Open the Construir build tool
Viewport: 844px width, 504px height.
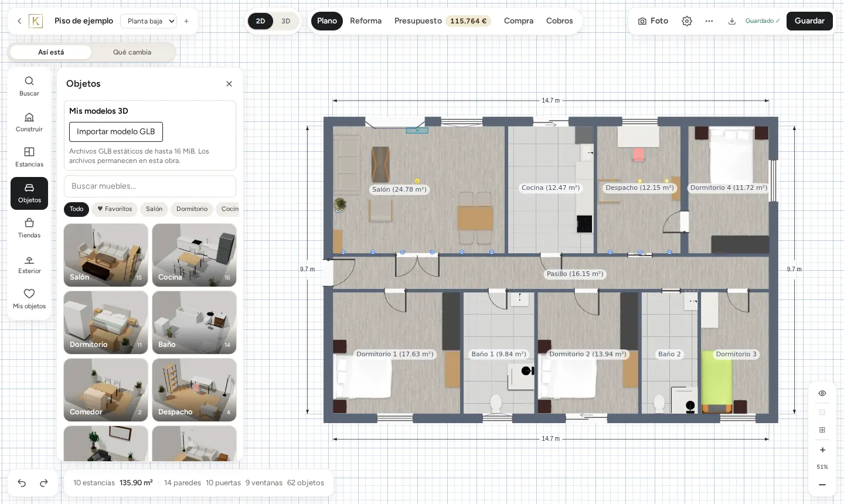(x=29, y=122)
